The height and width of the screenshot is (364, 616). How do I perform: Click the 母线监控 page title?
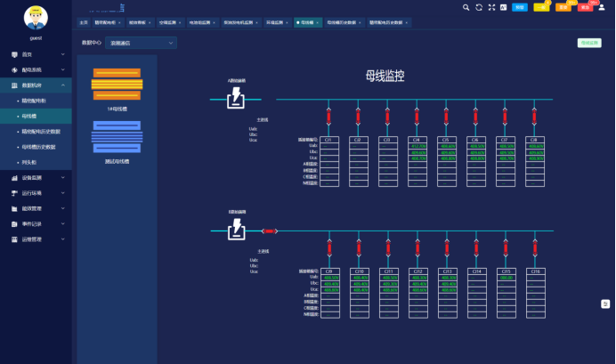(x=385, y=76)
